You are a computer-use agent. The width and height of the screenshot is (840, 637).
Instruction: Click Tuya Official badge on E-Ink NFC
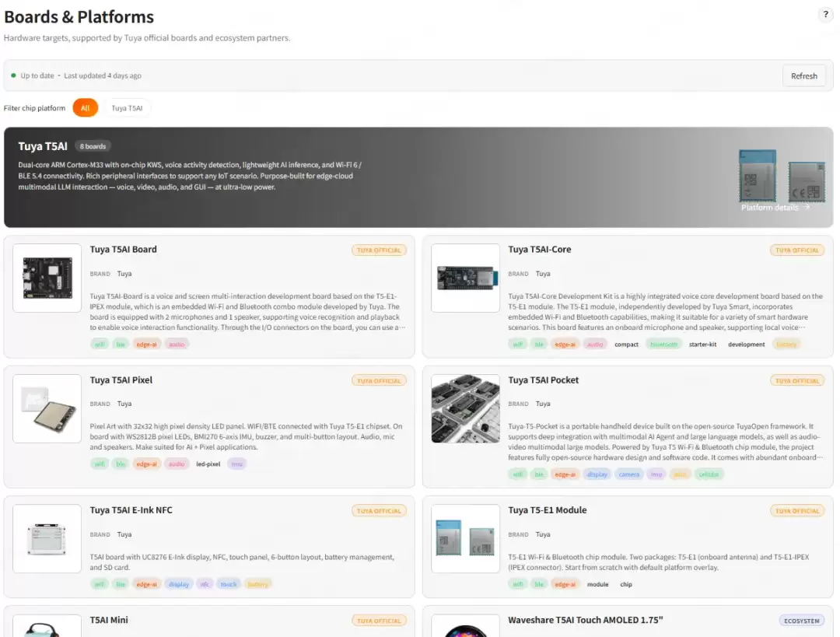379,511
